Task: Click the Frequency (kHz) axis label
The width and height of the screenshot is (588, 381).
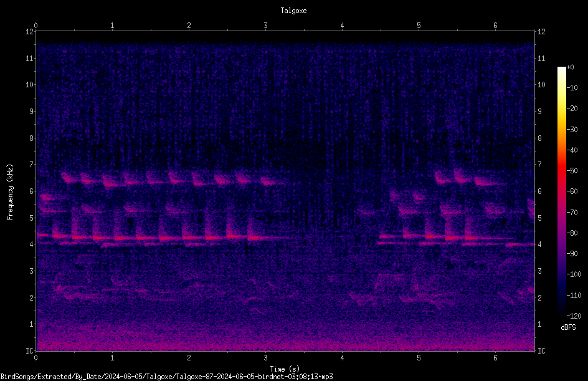Action: pos(10,192)
